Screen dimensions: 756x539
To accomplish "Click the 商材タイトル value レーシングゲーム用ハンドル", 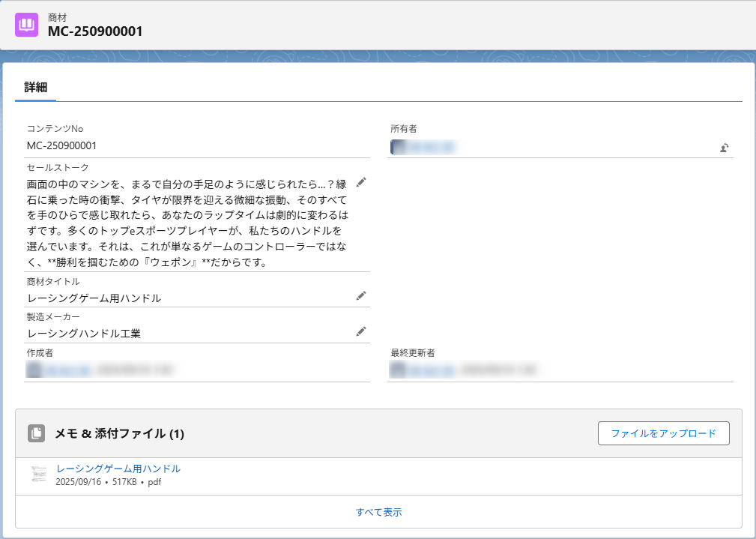I will 94,298.
